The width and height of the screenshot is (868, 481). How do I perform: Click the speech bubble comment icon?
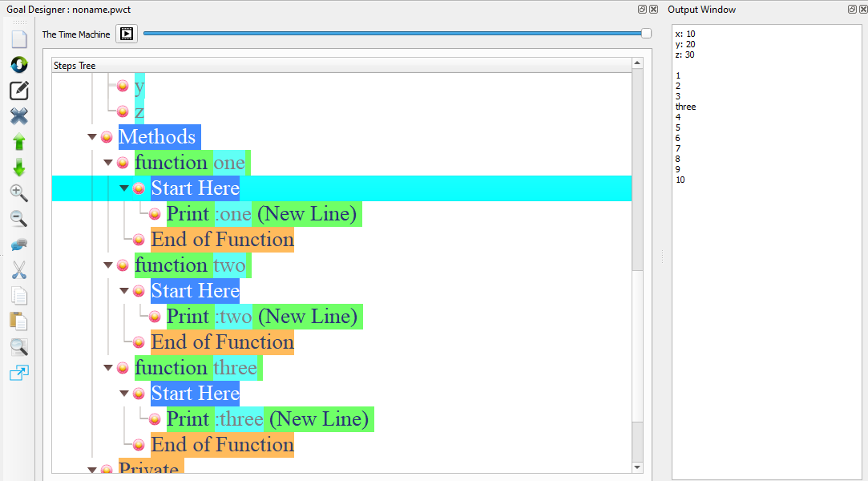point(19,245)
